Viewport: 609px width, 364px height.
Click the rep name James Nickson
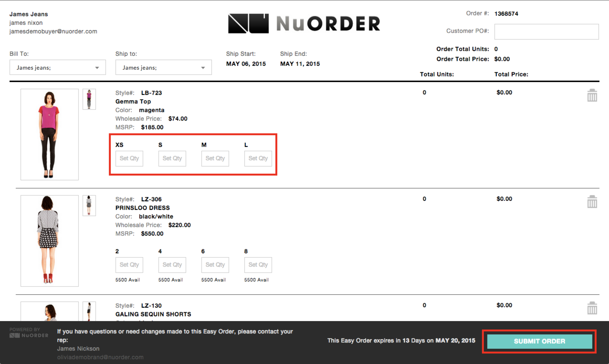[x=78, y=348]
